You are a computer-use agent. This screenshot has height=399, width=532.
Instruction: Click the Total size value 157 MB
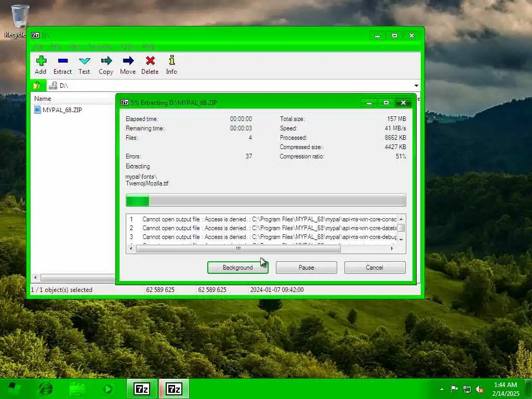(x=396, y=119)
